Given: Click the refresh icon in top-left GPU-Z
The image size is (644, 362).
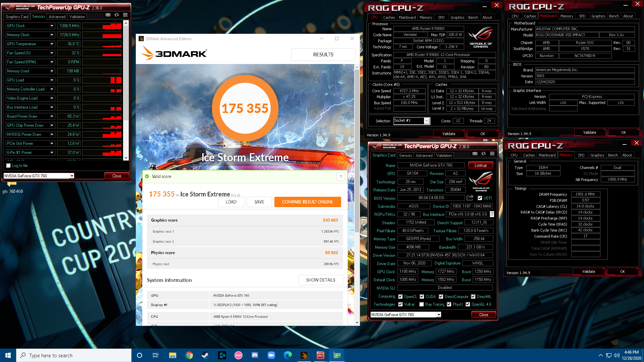Looking at the screenshot, I should tap(116, 15).
